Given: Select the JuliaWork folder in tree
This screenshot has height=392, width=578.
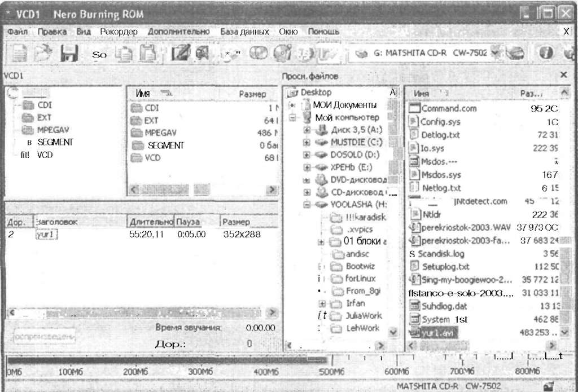Looking at the screenshot, I should 364,316.
